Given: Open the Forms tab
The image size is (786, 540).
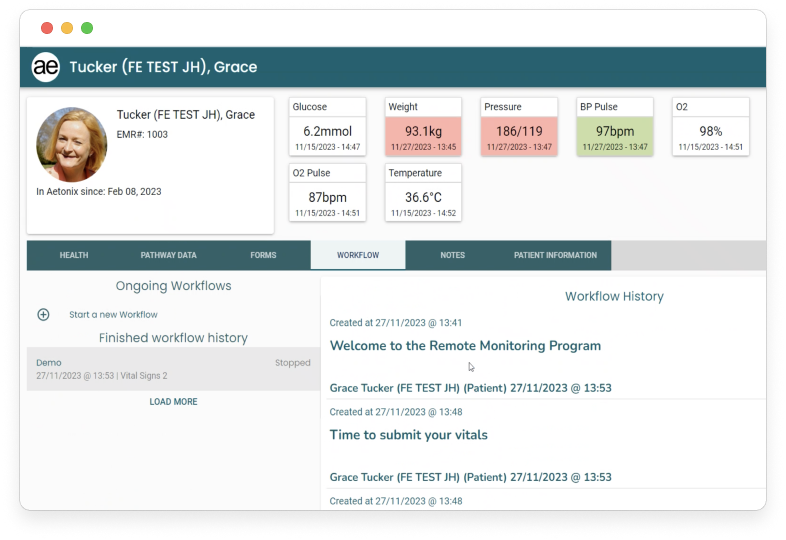Looking at the screenshot, I should click(263, 255).
